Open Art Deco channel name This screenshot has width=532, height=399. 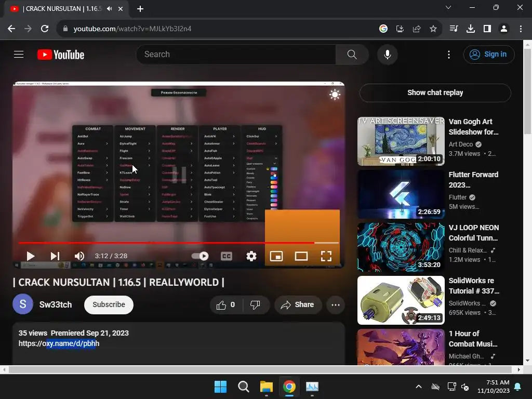461,144
